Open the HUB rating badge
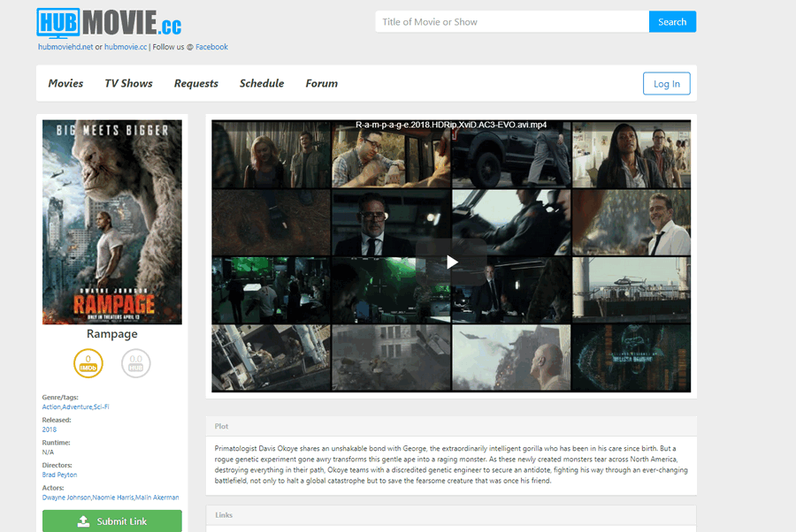This screenshot has width=796, height=532. [135, 363]
